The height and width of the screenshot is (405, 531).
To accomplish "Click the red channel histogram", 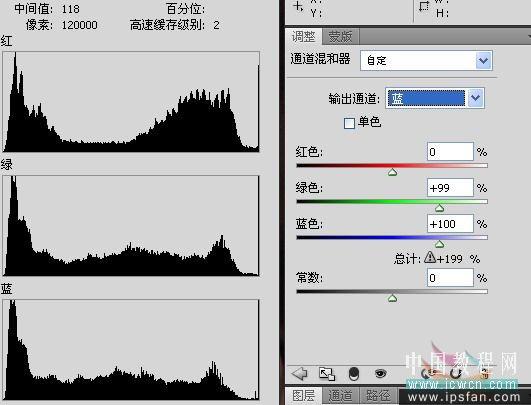I will tap(131, 102).
